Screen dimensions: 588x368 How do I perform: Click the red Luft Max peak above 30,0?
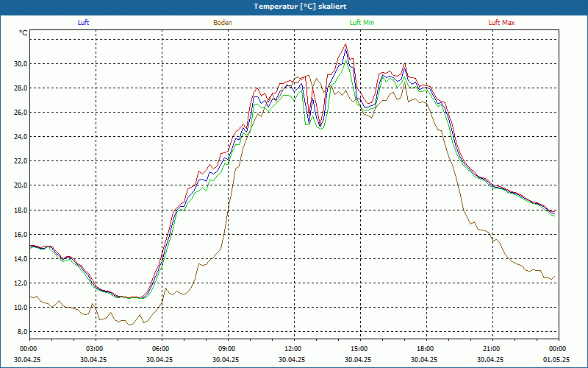pyautogui.click(x=345, y=44)
